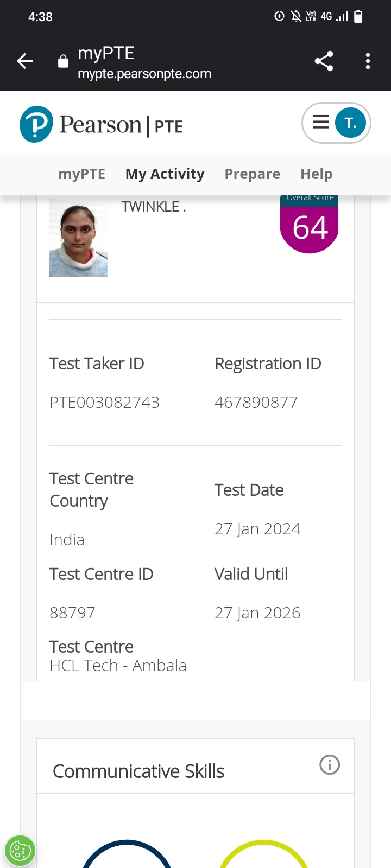Tap the Overall Score 64 badge

coord(310,224)
